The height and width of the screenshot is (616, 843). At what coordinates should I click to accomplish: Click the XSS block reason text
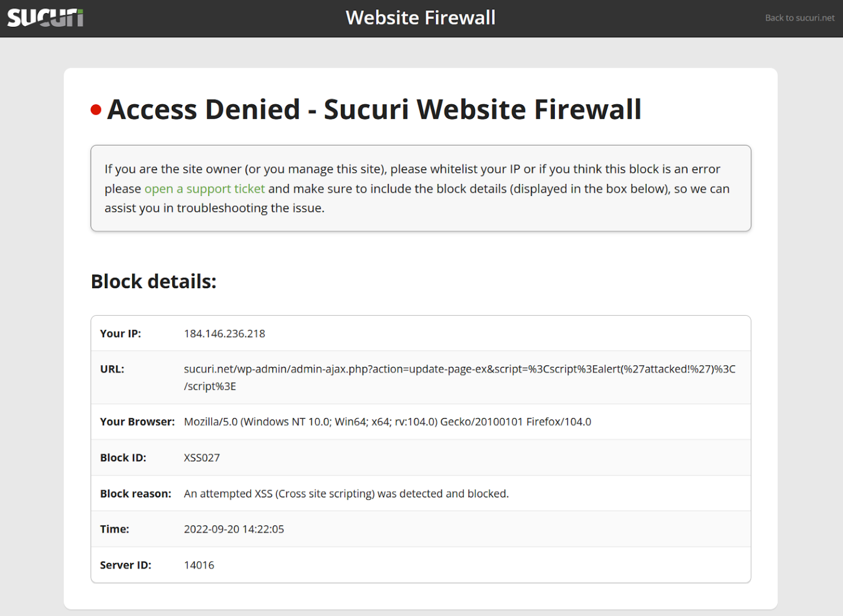[346, 493]
